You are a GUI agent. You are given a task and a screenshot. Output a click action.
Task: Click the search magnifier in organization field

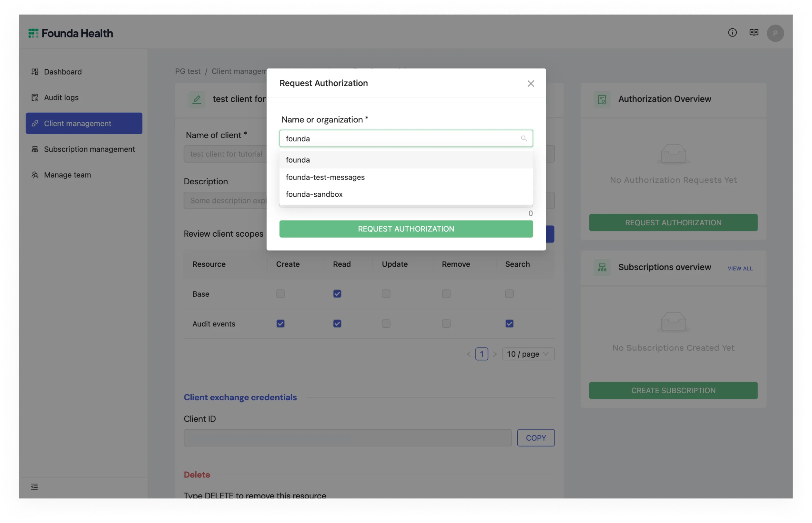click(x=523, y=138)
